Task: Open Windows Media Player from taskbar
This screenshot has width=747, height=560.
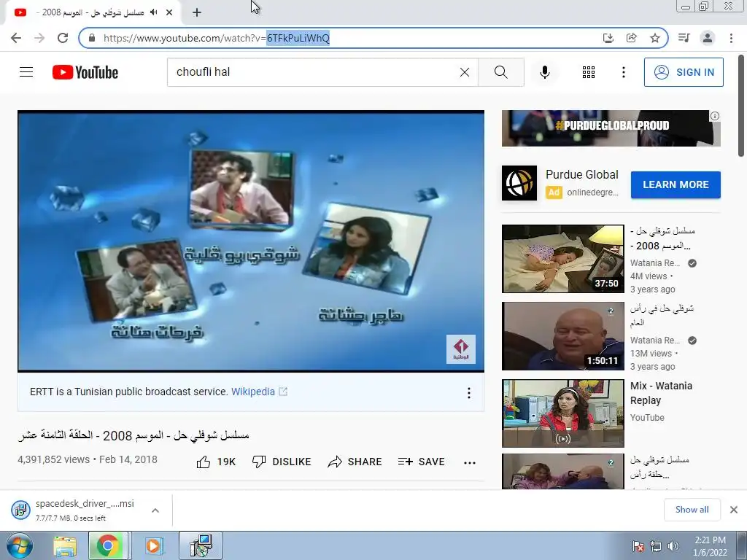Action: pyautogui.click(x=153, y=546)
